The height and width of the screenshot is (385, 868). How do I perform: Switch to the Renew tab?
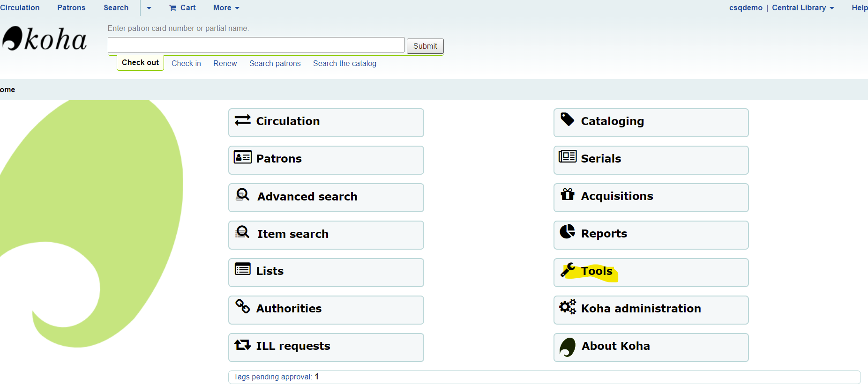coord(225,63)
